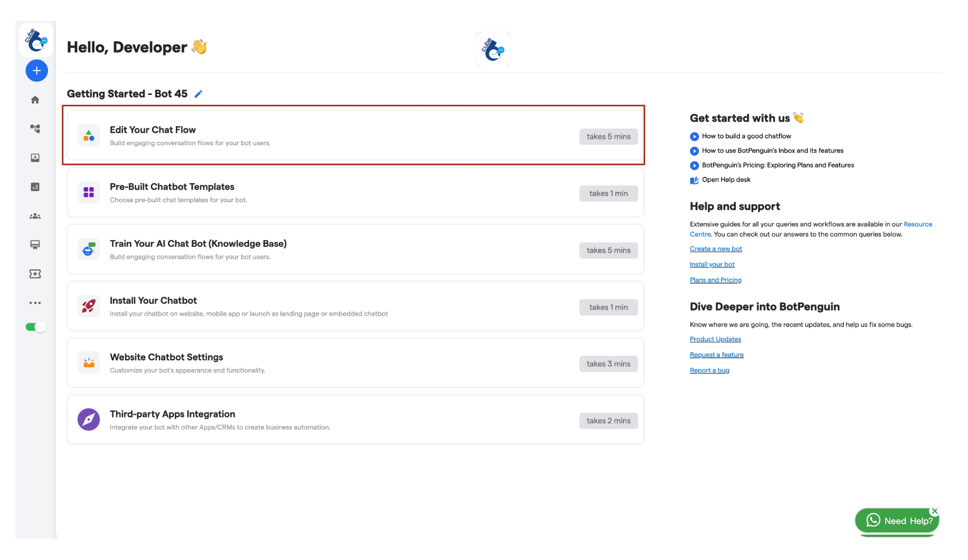Click the rocket icon for Install Your Chatbot

pos(89,306)
